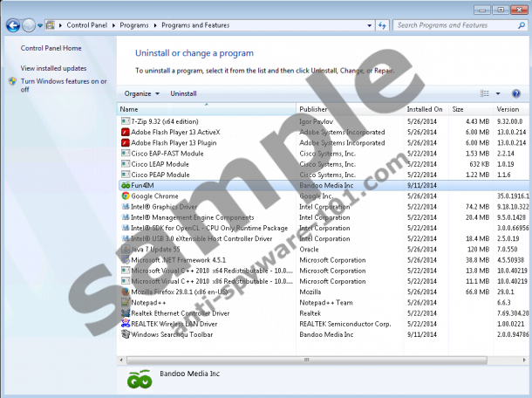Viewport: 532px width, 398px height.
Task: Click the Google Chrome icon in list
Action: tap(125, 196)
